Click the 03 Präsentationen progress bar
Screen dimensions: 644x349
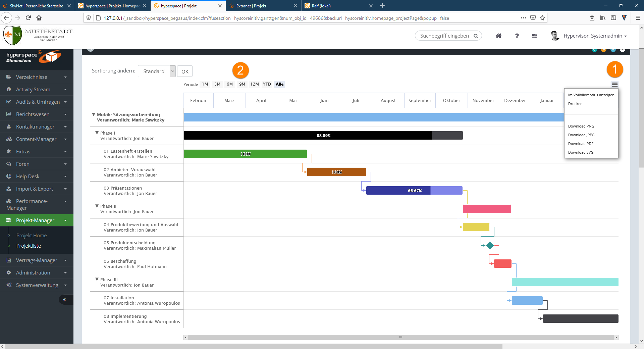(x=414, y=191)
